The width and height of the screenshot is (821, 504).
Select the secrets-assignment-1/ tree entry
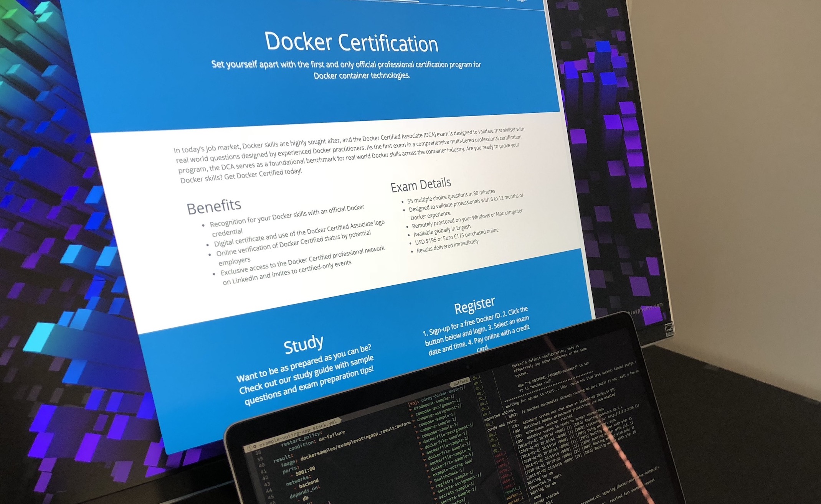point(459,483)
